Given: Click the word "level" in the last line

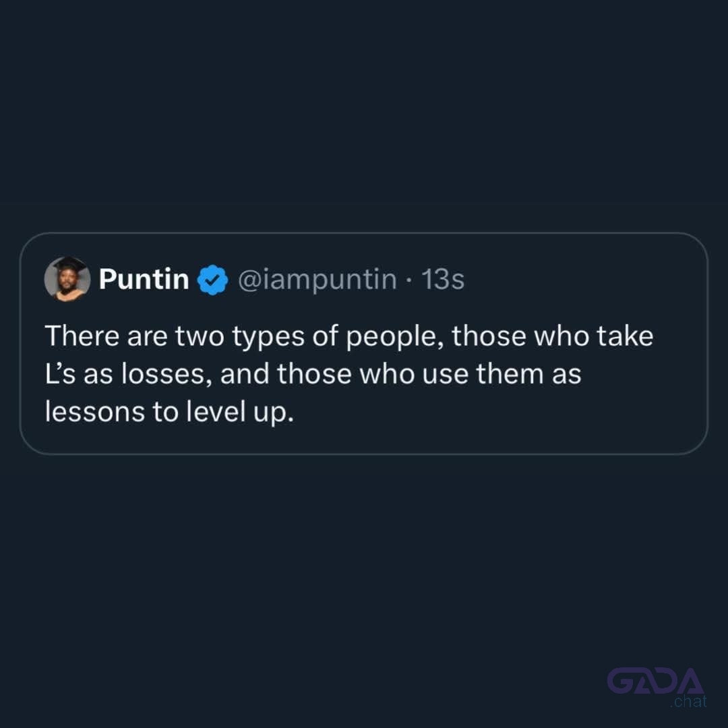Looking at the screenshot, I should tap(216, 411).
